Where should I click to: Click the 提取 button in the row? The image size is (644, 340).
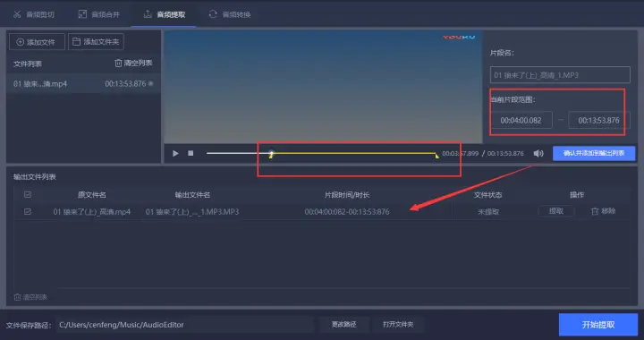pos(556,211)
